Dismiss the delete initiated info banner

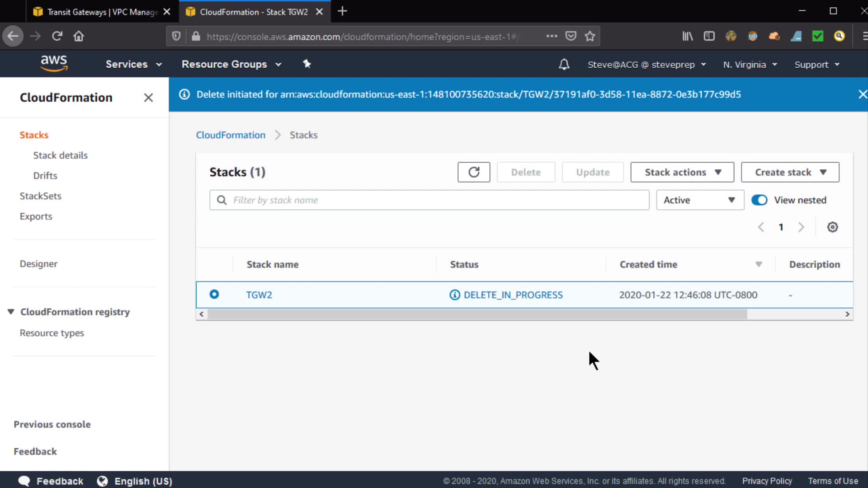862,94
